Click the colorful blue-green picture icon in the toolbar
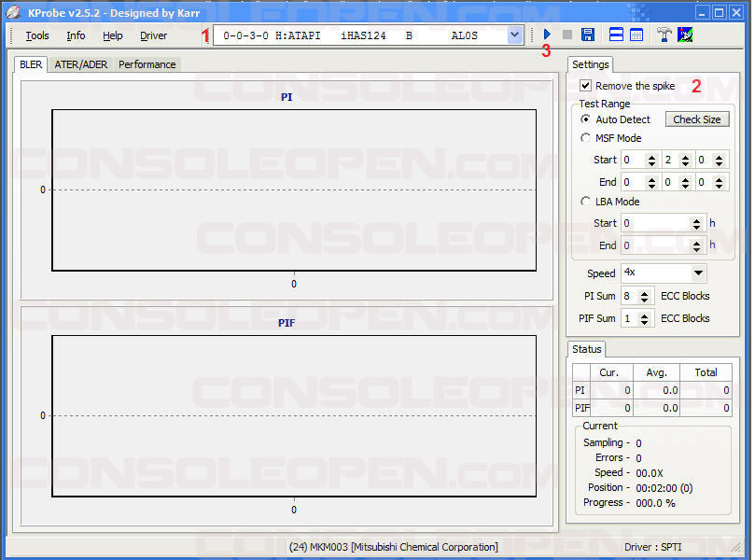The height and width of the screenshot is (560, 755). [685, 35]
